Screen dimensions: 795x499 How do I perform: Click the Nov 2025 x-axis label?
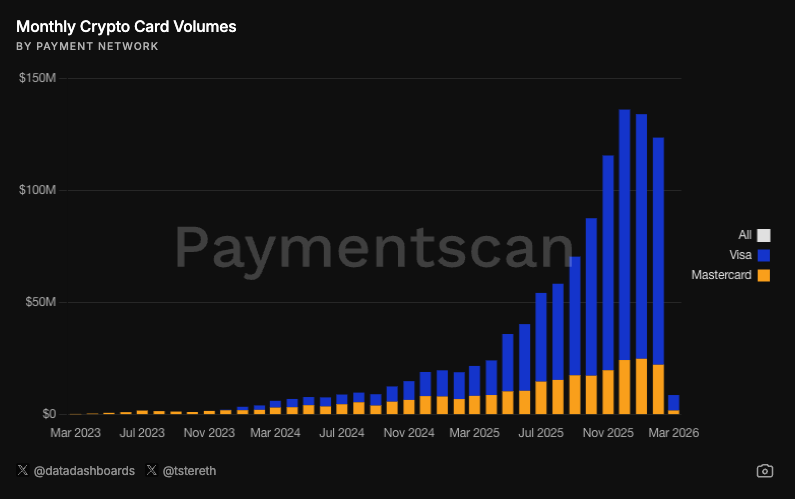(x=608, y=433)
